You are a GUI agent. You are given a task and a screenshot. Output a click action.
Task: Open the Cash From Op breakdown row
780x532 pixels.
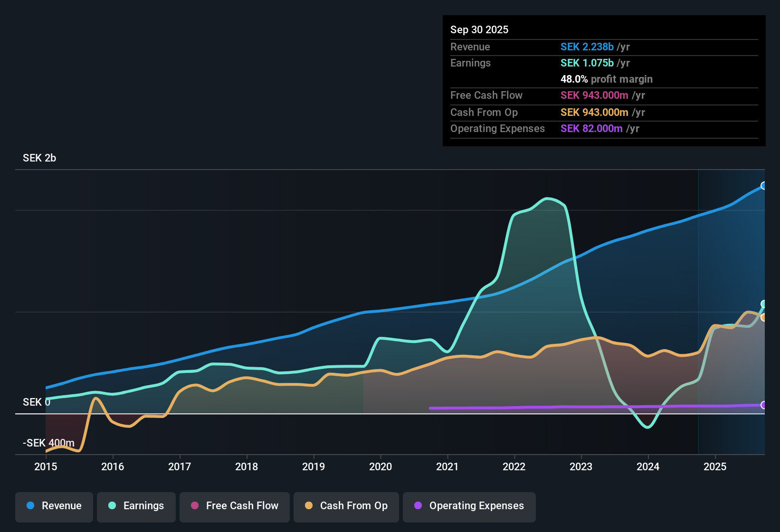(603, 113)
